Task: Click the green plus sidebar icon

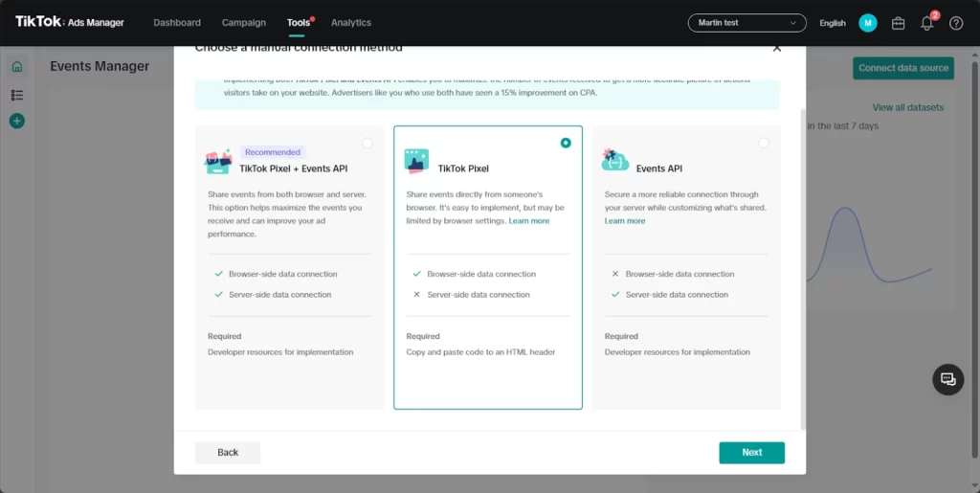Action: (17, 121)
